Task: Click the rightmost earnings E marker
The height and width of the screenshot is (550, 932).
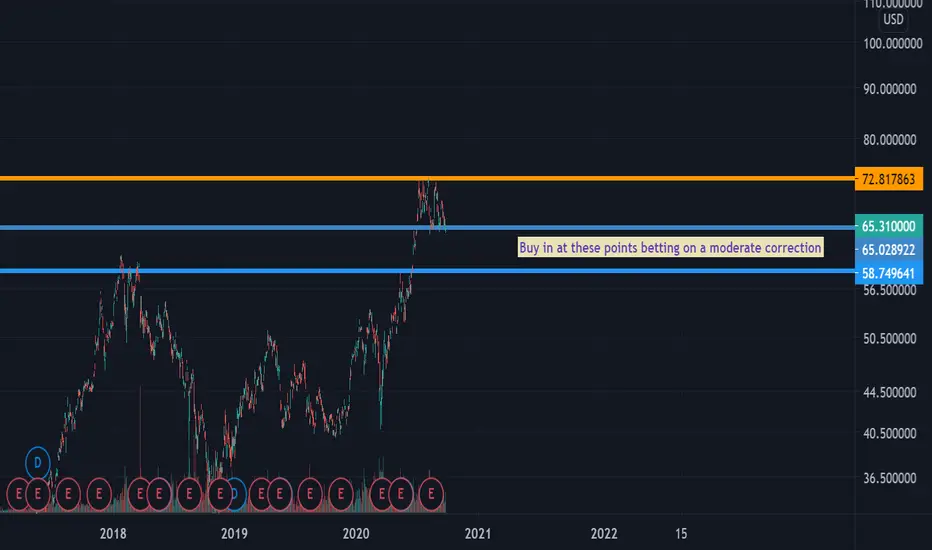Action: click(432, 494)
